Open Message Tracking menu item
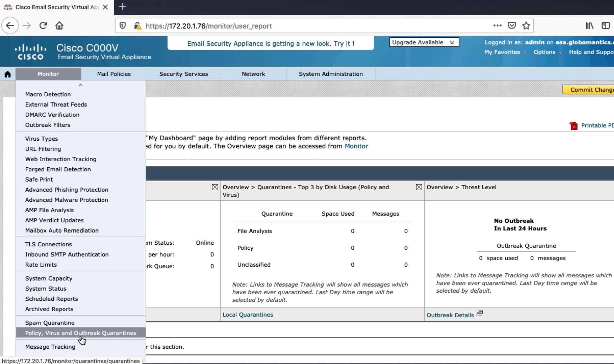 (x=50, y=347)
